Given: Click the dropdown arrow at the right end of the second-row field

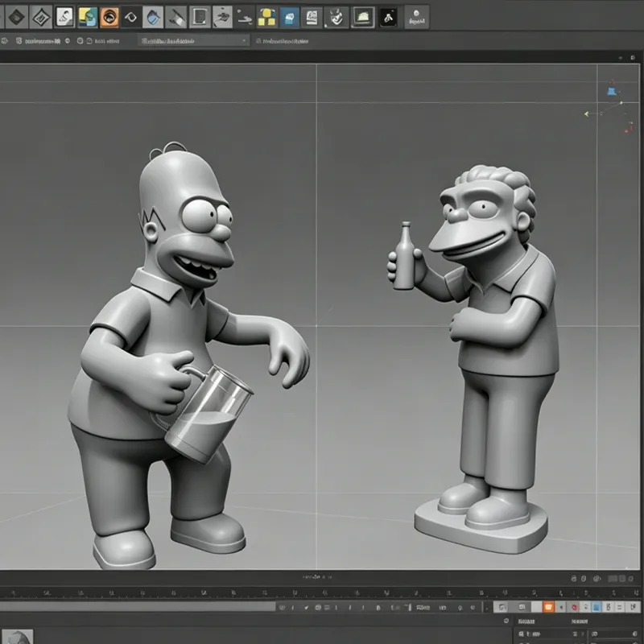Looking at the screenshot, I should pos(244,41).
